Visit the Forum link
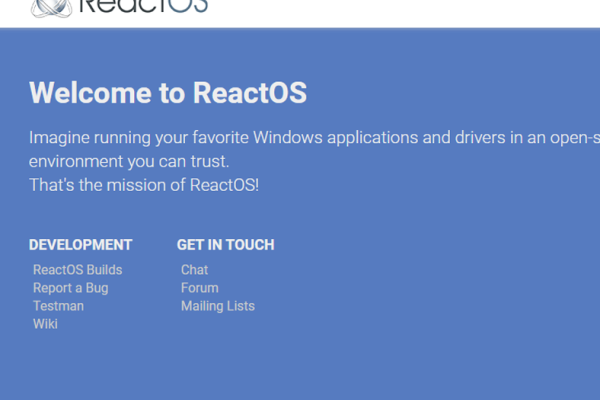Image resolution: width=600 pixels, height=400 pixels. [x=199, y=288]
